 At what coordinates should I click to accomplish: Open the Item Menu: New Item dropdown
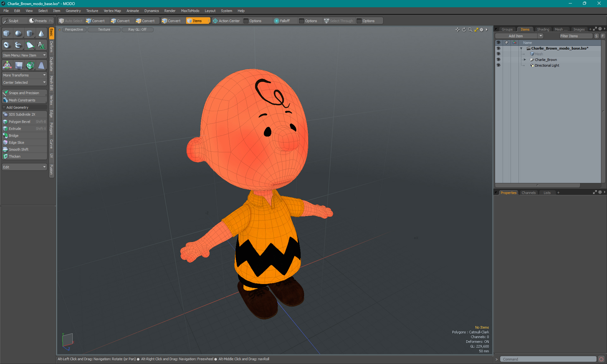24,55
